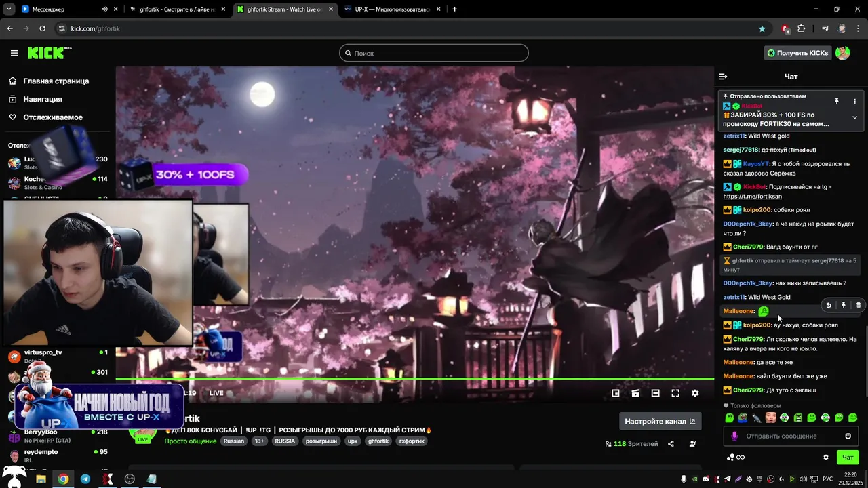Unpin the pinned KickBot message via pin icon

tap(837, 101)
